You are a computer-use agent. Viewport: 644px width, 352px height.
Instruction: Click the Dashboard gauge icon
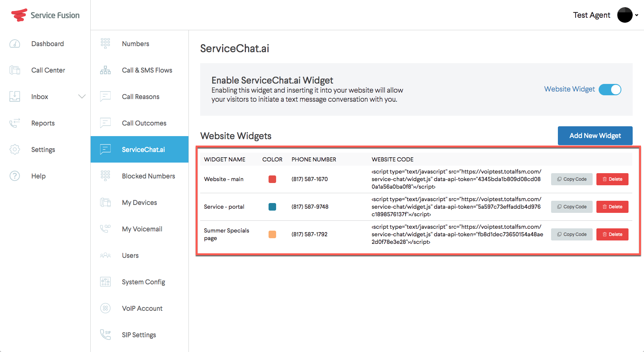pos(15,44)
